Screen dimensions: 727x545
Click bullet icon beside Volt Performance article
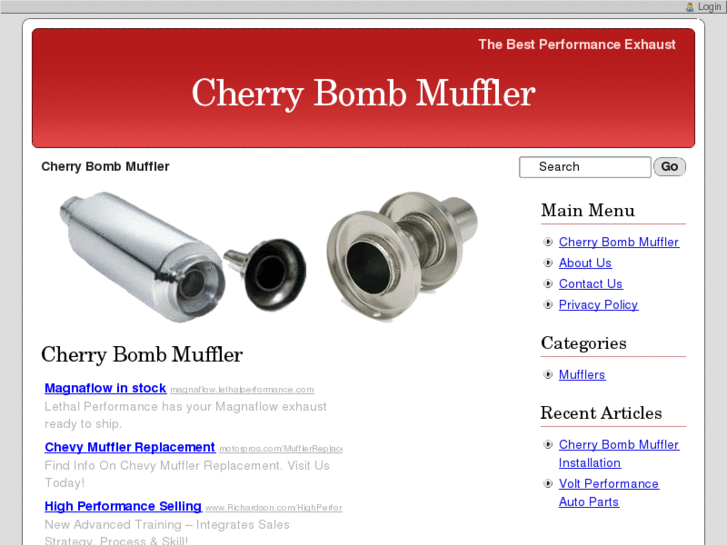548,484
